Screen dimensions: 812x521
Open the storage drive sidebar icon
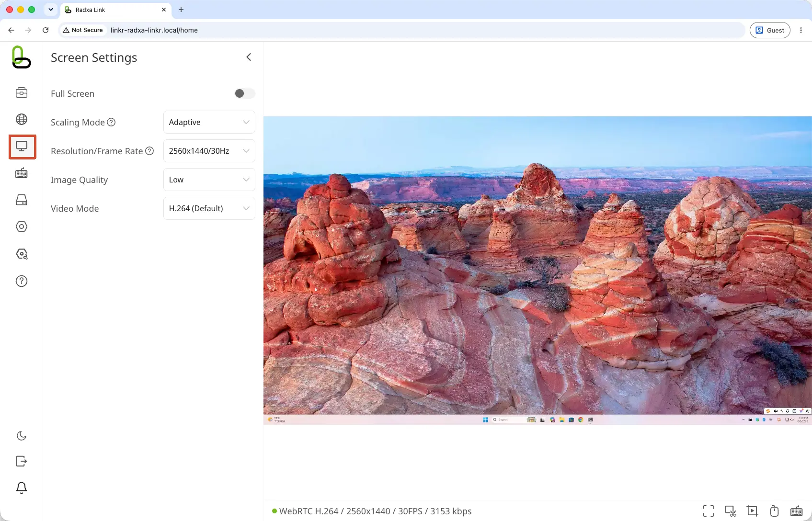(x=22, y=200)
